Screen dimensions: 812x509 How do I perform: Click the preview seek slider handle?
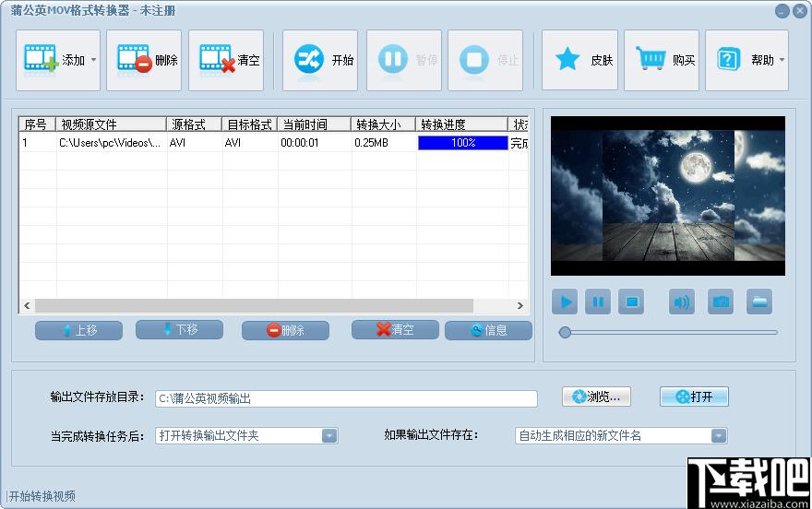pyautogui.click(x=565, y=332)
